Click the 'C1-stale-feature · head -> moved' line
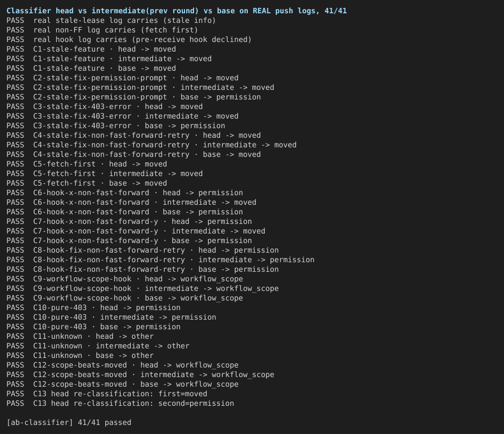The width and height of the screenshot is (504, 434). pyautogui.click(x=91, y=49)
